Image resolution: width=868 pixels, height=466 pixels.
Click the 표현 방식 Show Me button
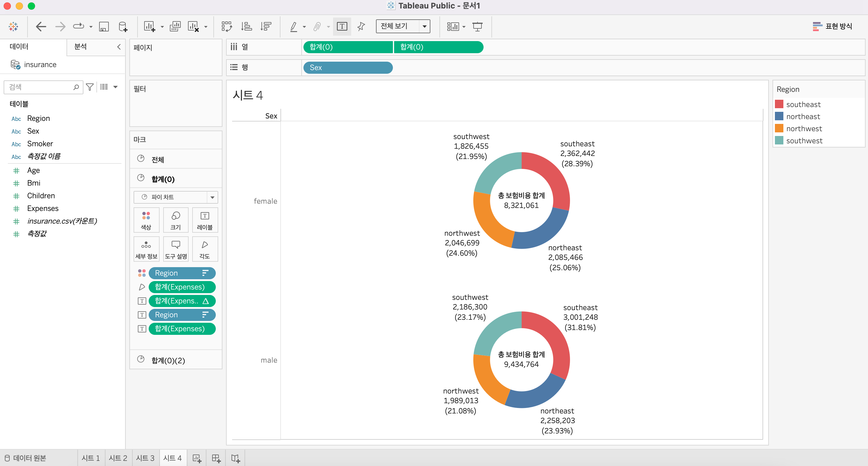click(x=832, y=26)
